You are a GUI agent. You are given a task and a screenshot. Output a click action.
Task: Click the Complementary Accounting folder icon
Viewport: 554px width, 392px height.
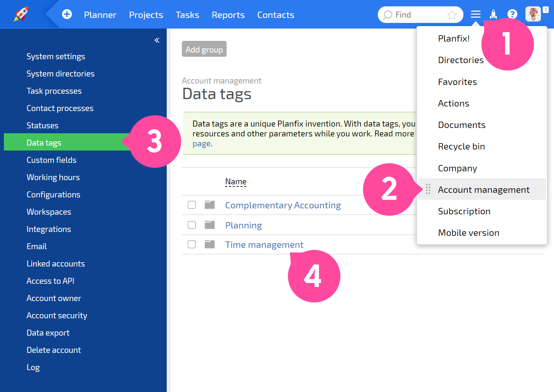pos(210,205)
